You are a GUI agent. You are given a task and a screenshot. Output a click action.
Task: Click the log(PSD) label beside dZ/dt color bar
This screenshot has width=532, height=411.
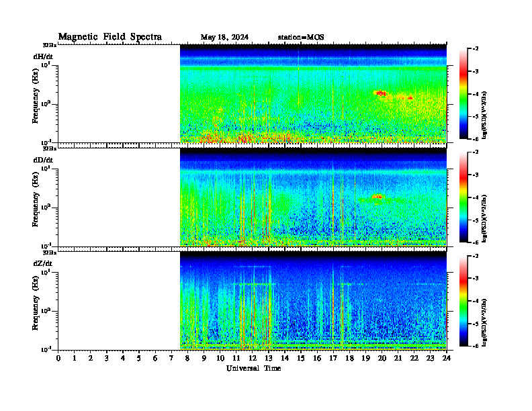point(484,322)
